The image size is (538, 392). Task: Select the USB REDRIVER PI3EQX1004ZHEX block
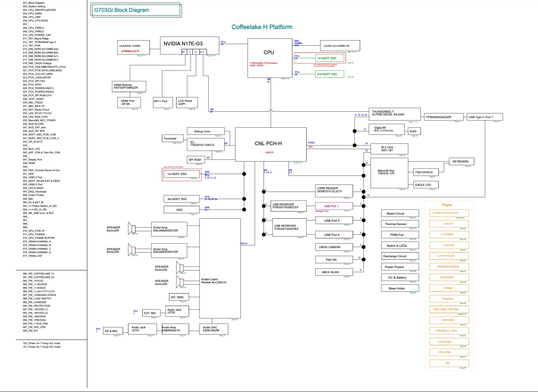coord(290,227)
